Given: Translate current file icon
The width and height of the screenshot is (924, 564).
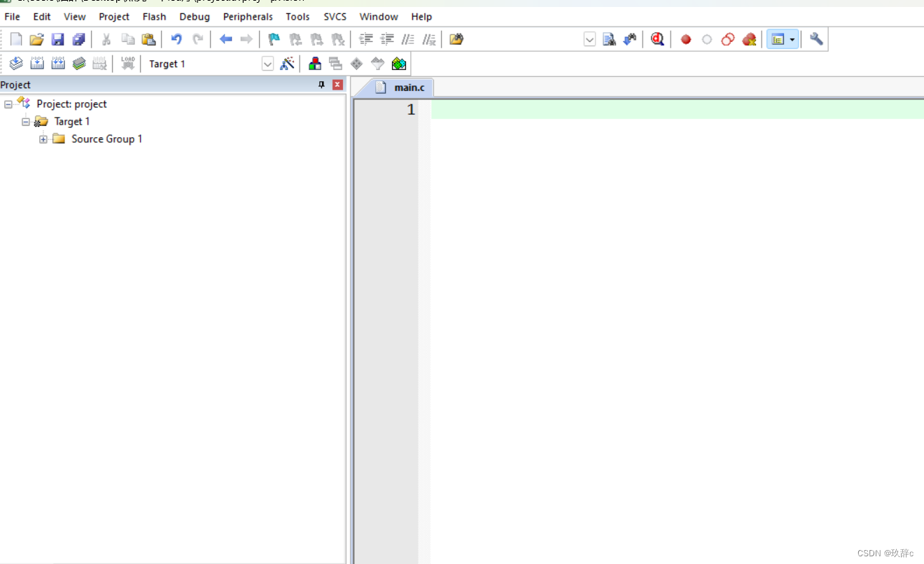Looking at the screenshot, I should click(16, 64).
